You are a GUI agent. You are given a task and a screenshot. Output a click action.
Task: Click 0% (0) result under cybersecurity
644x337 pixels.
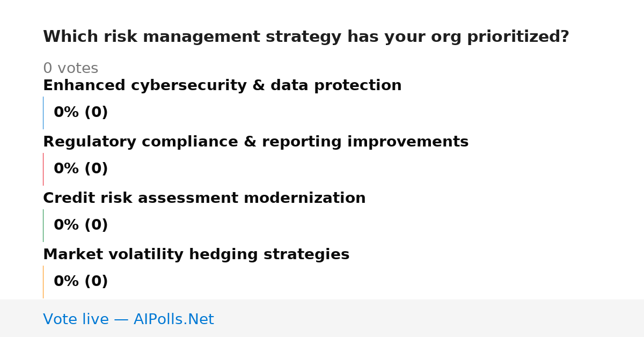point(80,112)
